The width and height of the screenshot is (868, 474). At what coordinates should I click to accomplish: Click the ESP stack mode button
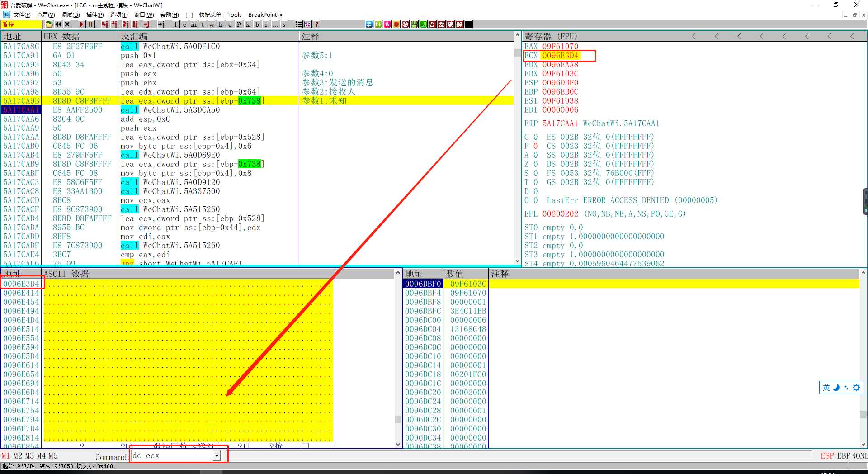coord(827,456)
